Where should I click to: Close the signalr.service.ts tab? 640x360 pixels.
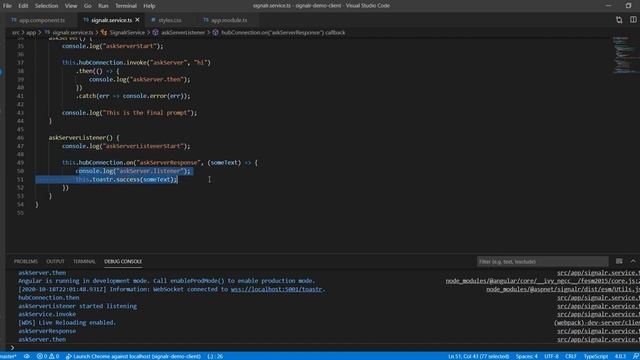(x=138, y=20)
